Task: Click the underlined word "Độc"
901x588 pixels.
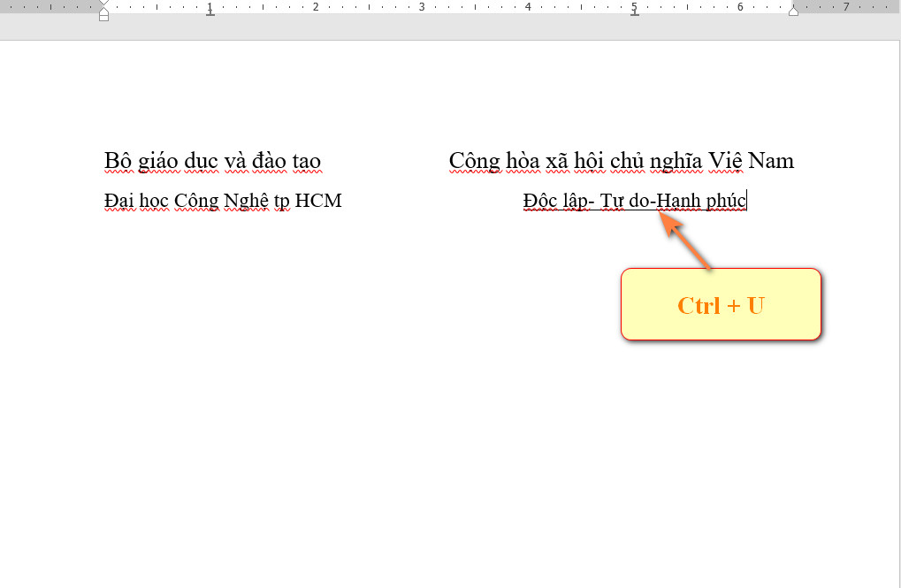Action: pyautogui.click(x=539, y=201)
